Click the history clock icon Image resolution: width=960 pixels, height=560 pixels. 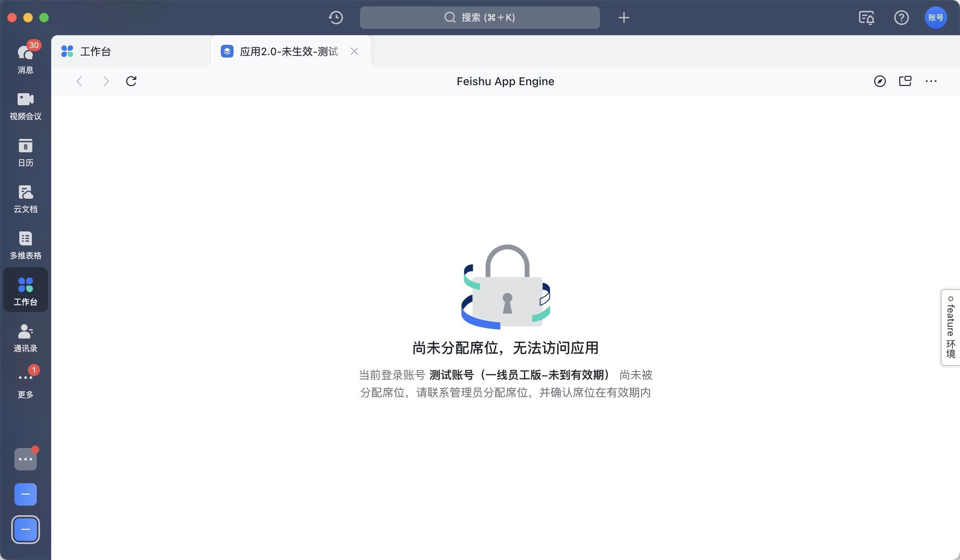pos(336,18)
